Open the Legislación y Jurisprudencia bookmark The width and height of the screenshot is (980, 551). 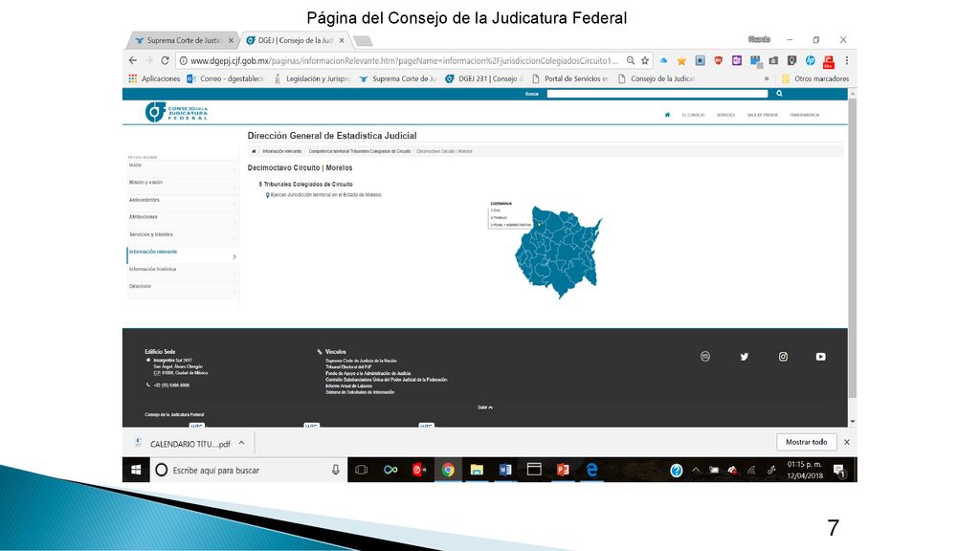pos(313,78)
